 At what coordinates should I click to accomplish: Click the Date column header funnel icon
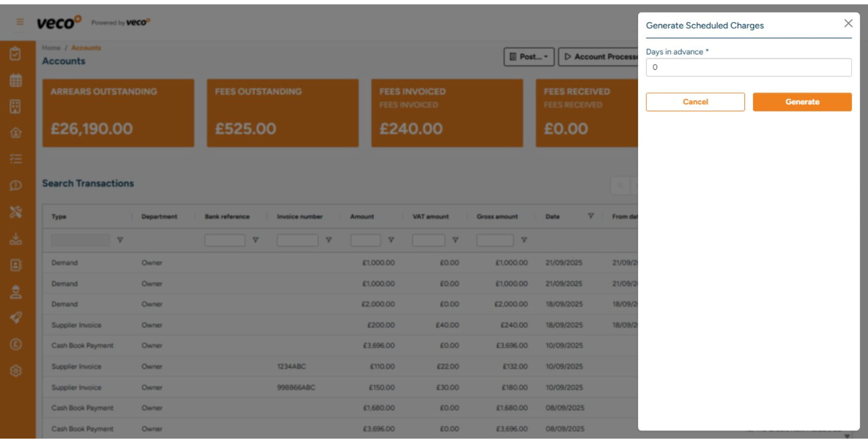pos(591,216)
